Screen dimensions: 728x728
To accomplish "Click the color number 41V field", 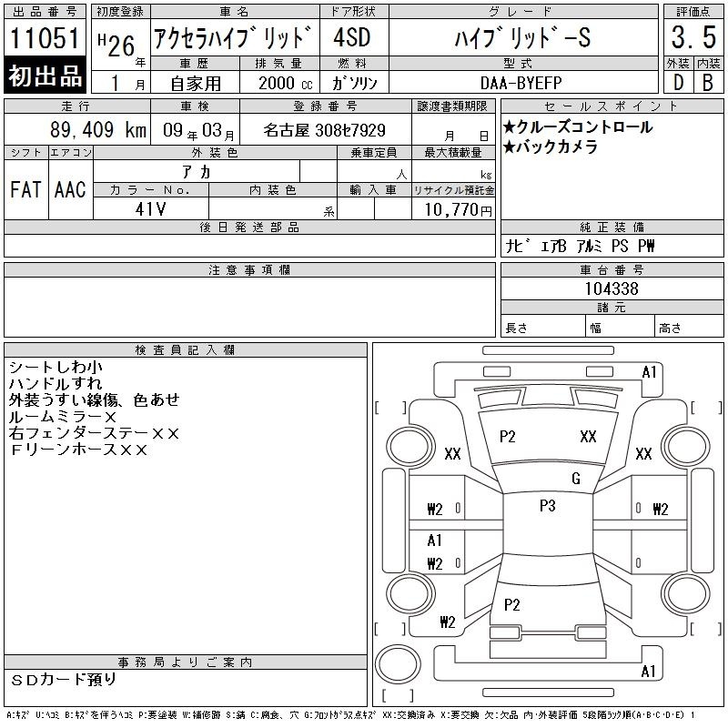I will [x=150, y=208].
